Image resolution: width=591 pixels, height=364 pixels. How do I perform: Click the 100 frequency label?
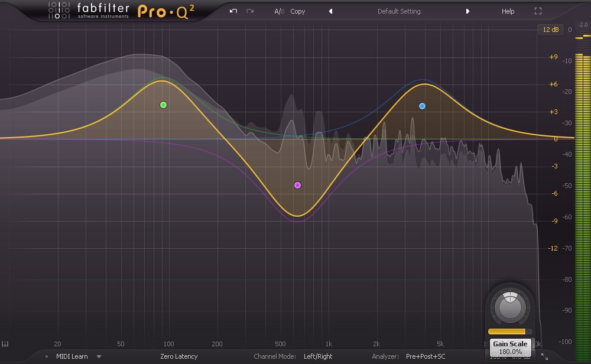[x=168, y=344]
